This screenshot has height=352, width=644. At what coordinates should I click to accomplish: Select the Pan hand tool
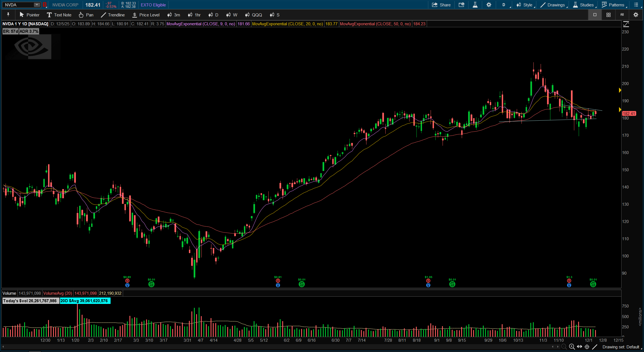(86, 15)
